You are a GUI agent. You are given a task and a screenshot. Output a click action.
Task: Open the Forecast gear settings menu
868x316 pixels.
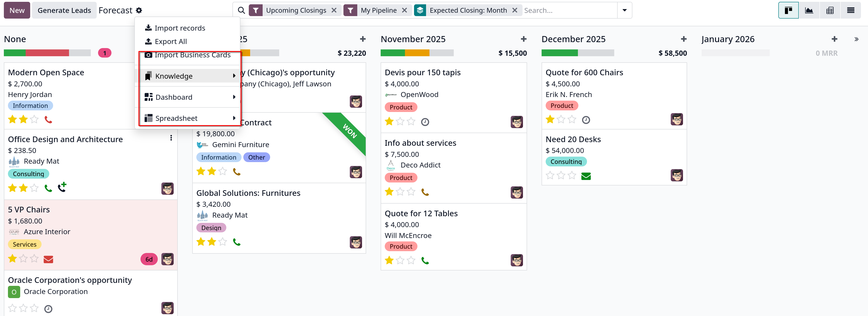(x=139, y=10)
